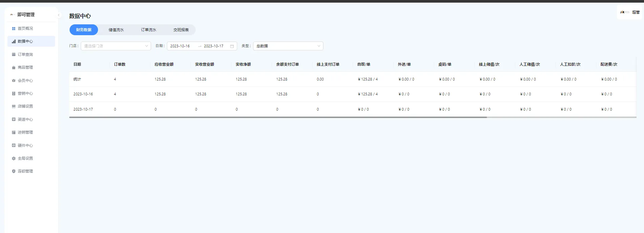Open the 超管 user account menu

click(636, 12)
